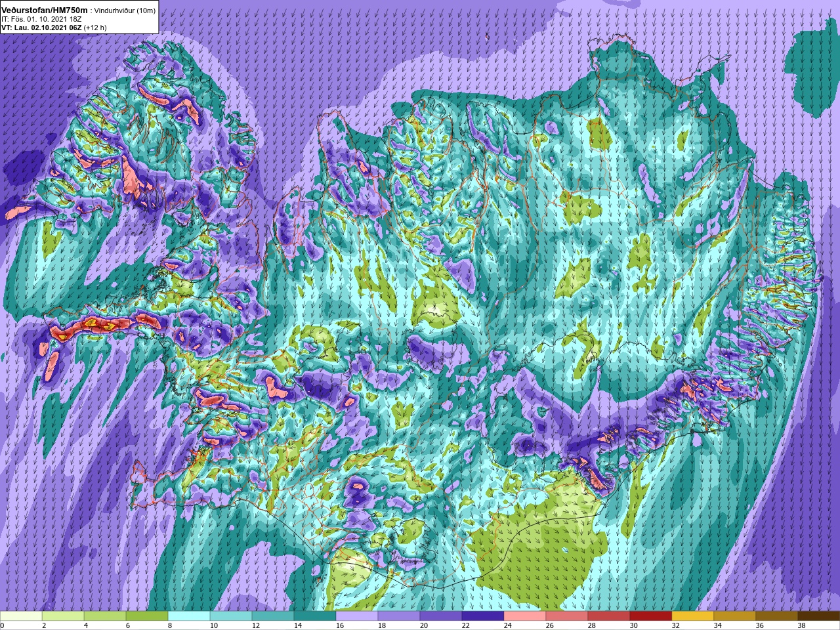
Task: Click the Veðurstofan/HM750m title text
Action: (x=45, y=10)
